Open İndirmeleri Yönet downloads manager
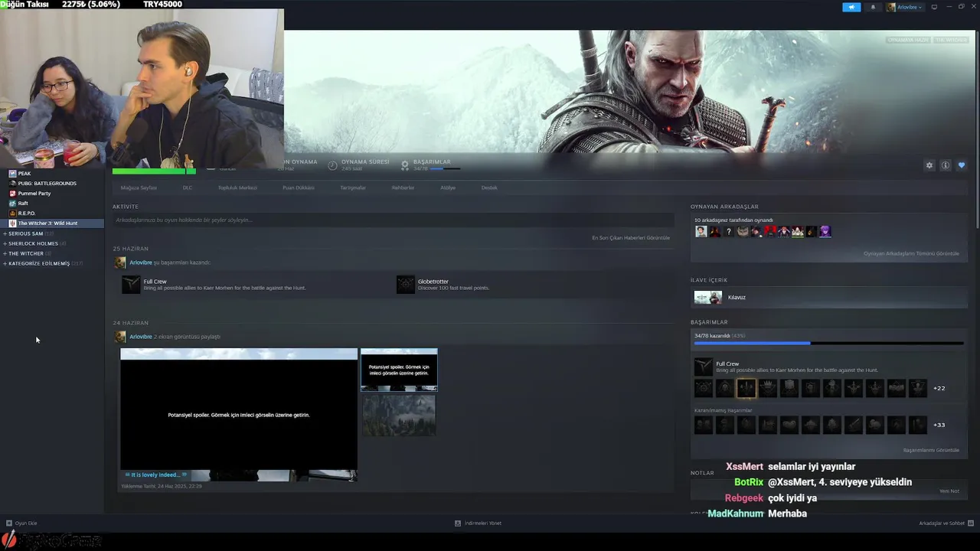Viewport: 980px width, 551px height. point(478,523)
